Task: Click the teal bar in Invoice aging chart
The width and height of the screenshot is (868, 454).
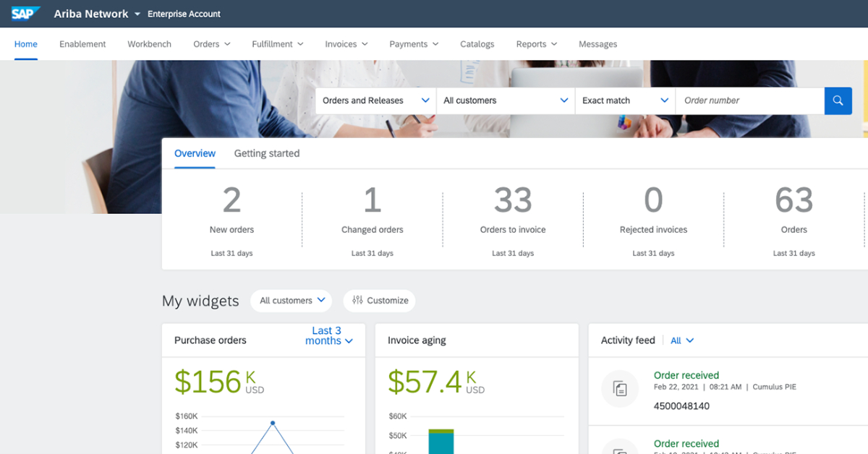Action: tap(441, 443)
